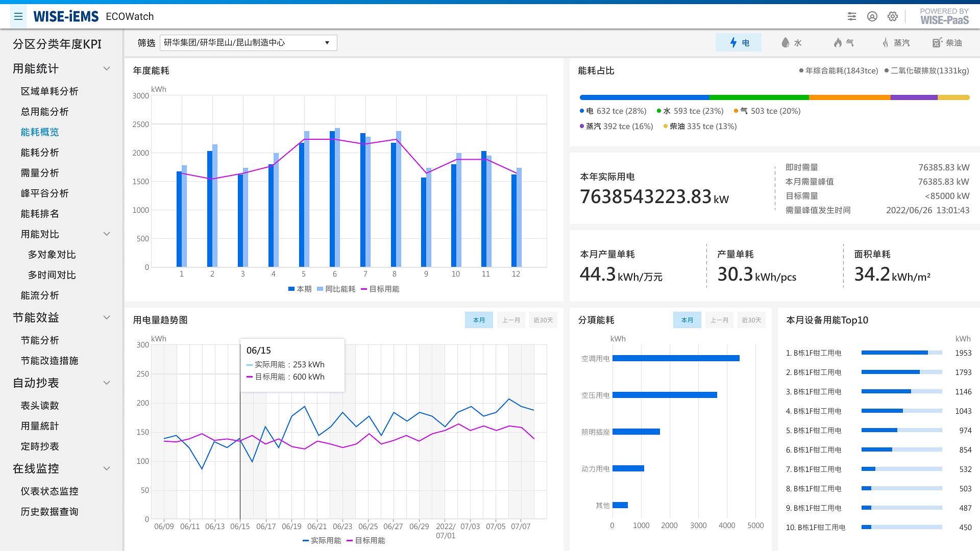The height and width of the screenshot is (551, 980).
Task: Click month 6 bar in annual chart
Action: pyautogui.click(x=332, y=199)
